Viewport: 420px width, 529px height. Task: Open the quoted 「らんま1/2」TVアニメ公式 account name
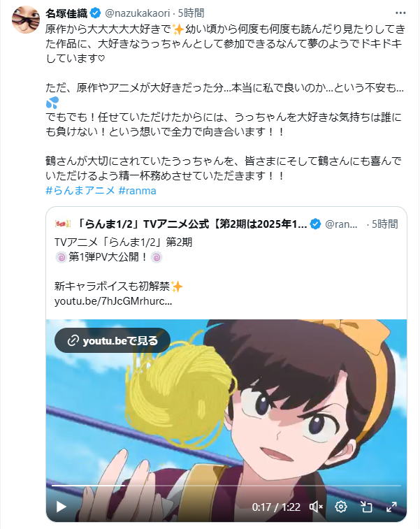191,224
